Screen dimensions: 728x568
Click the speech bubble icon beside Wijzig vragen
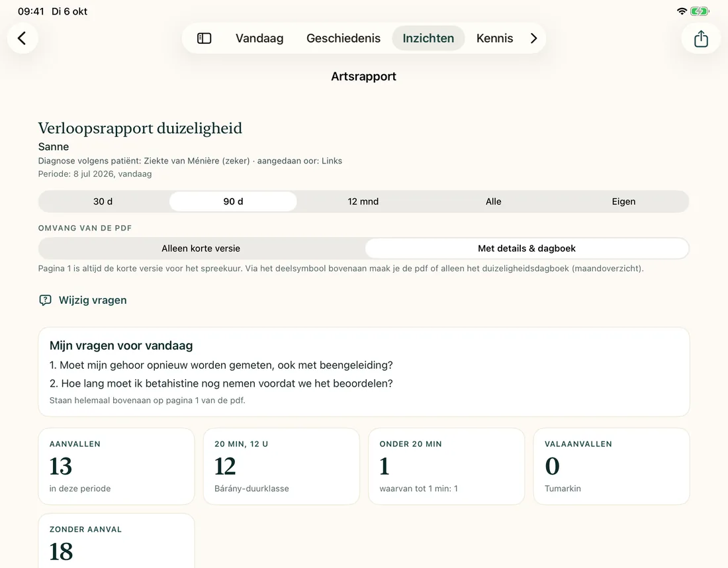45,300
